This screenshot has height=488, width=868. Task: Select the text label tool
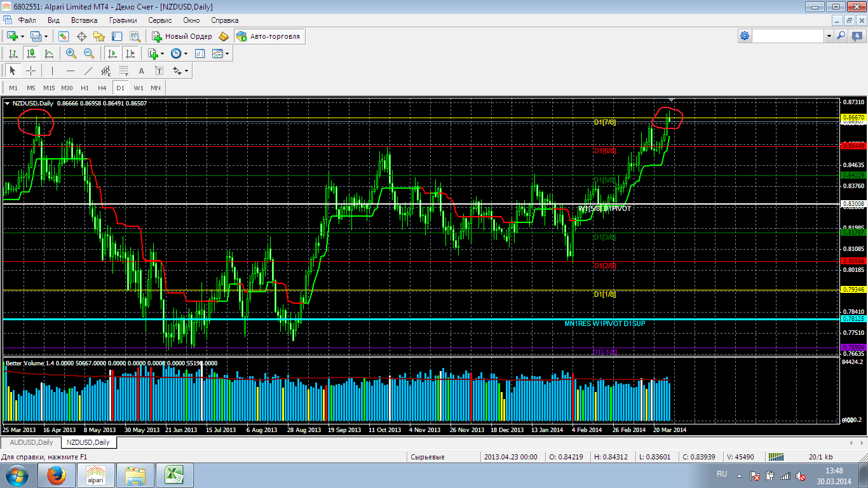click(159, 71)
